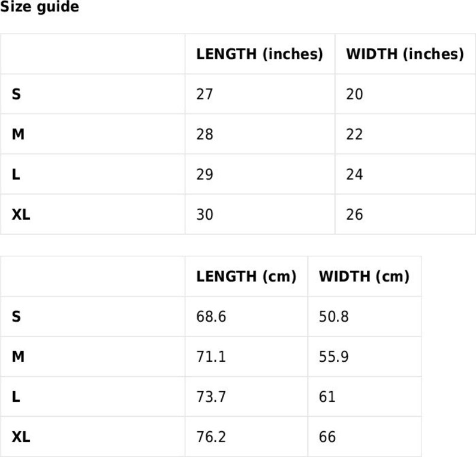Image resolution: width=476 pixels, height=457 pixels.
Task: Click the XL row label in cm table
Action: tap(20, 437)
